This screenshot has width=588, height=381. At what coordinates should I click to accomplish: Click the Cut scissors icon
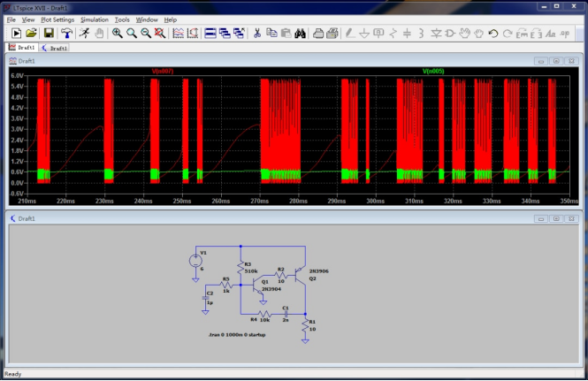[257, 33]
